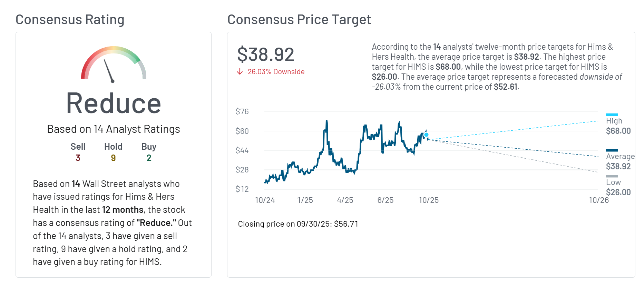Click the 4/25 date on chart axis
Viewport: 644px width, 298px height.
(345, 200)
